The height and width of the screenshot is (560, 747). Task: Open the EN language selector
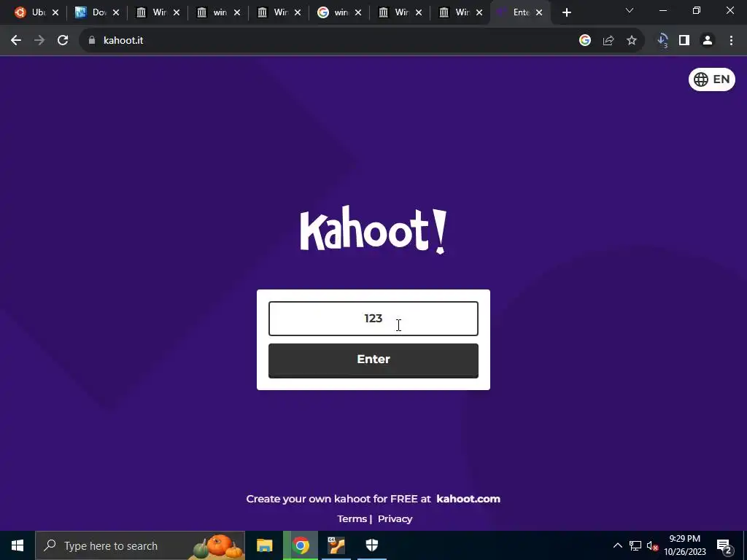click(x=712, y=79)
